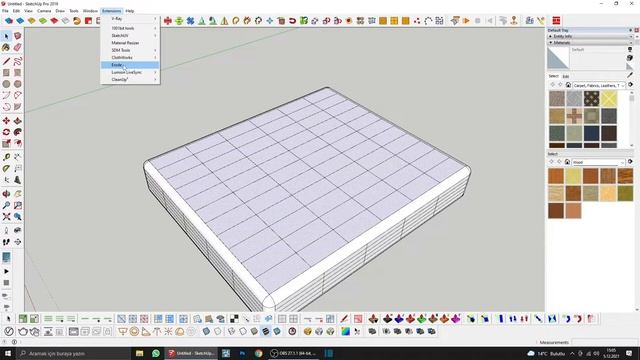Select the arrow Select tool
Screen dimensions: 640x360
click(6, 36)
